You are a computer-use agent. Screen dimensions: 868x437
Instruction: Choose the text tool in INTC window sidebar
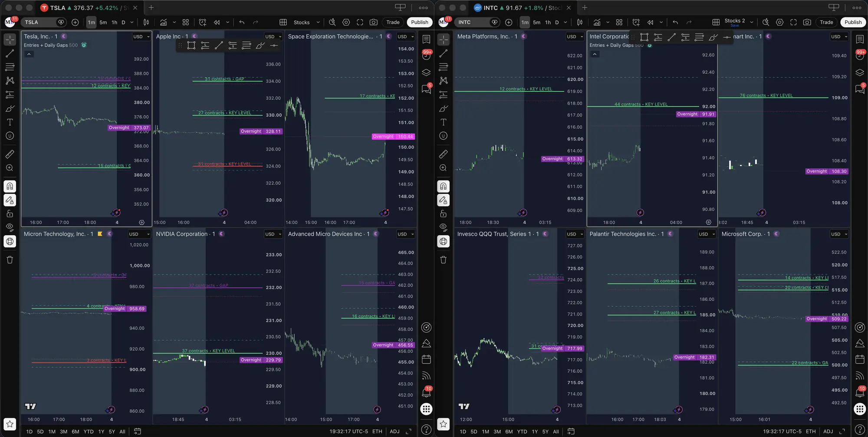click(443, 122)
